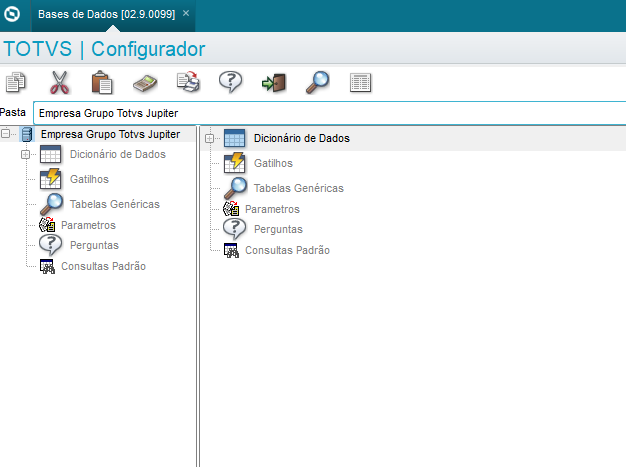
Task: Click the database icon of Empresa Grupo Totvs Jupiter
Action: pos(27,135)
